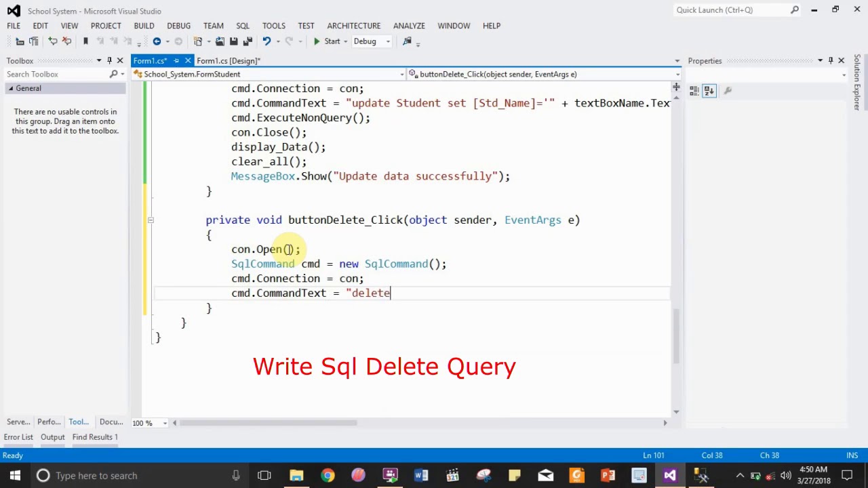Open the Properties window position dropdown
868x488 pixels.
pyautogui.click(x=820, y=61)
